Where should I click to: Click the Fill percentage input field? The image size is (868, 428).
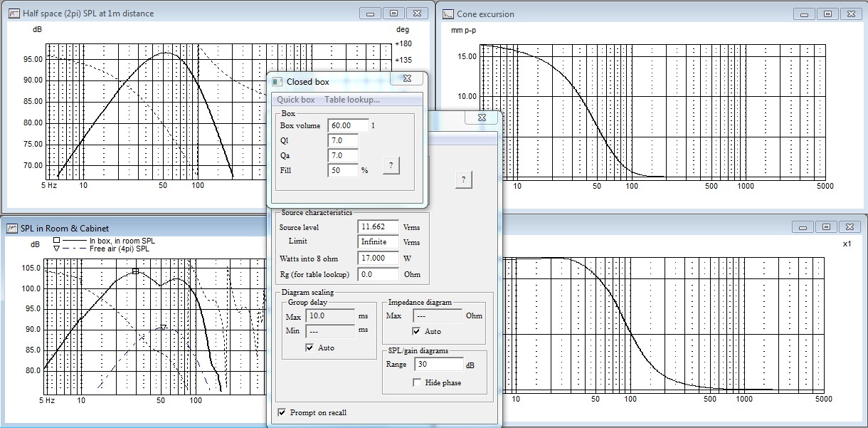coord(343,171)
